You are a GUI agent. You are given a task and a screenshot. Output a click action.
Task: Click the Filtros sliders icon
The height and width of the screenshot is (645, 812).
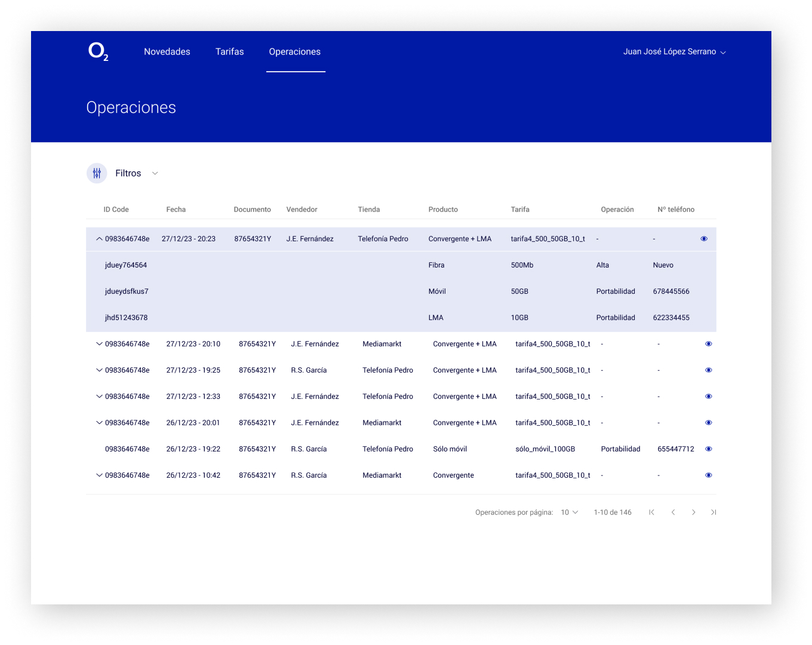click(x=97, y=173)
